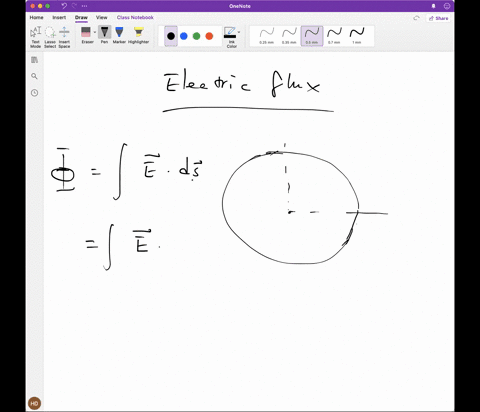This screenshot has height=412, width=480.
Task: Choose the green ink color
Action: (197, 36)
